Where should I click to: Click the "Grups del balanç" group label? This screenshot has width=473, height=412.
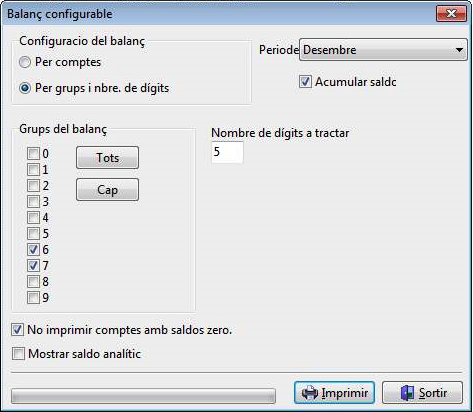(x=63, y=129)
